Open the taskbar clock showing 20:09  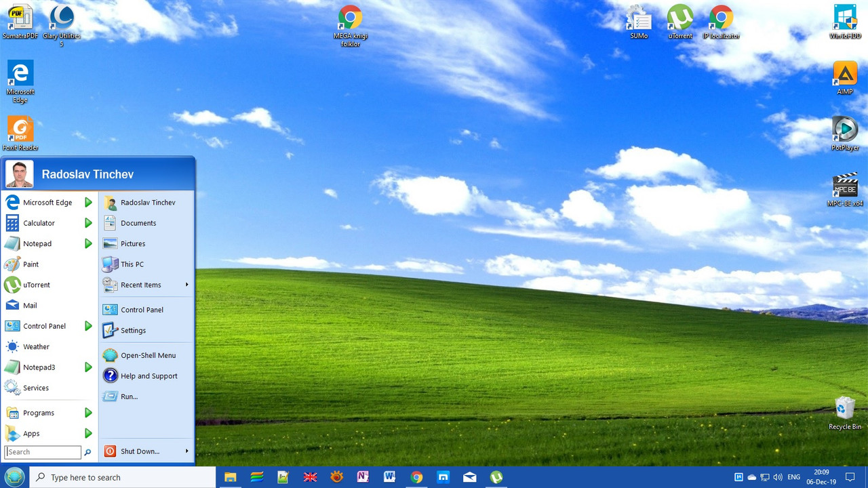pyautogui.click(x=822, y=477)
